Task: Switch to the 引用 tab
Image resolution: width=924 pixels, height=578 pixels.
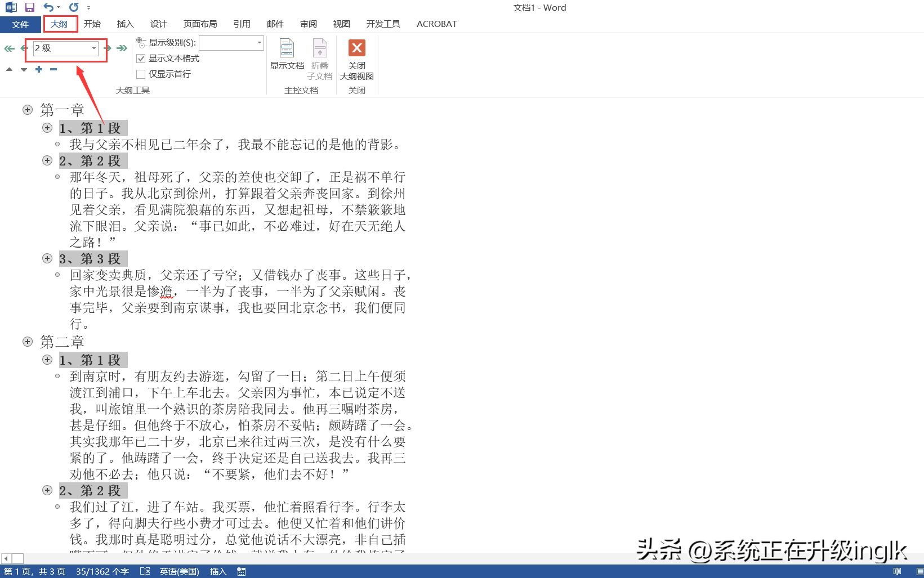Action: [x=242, y=24]
